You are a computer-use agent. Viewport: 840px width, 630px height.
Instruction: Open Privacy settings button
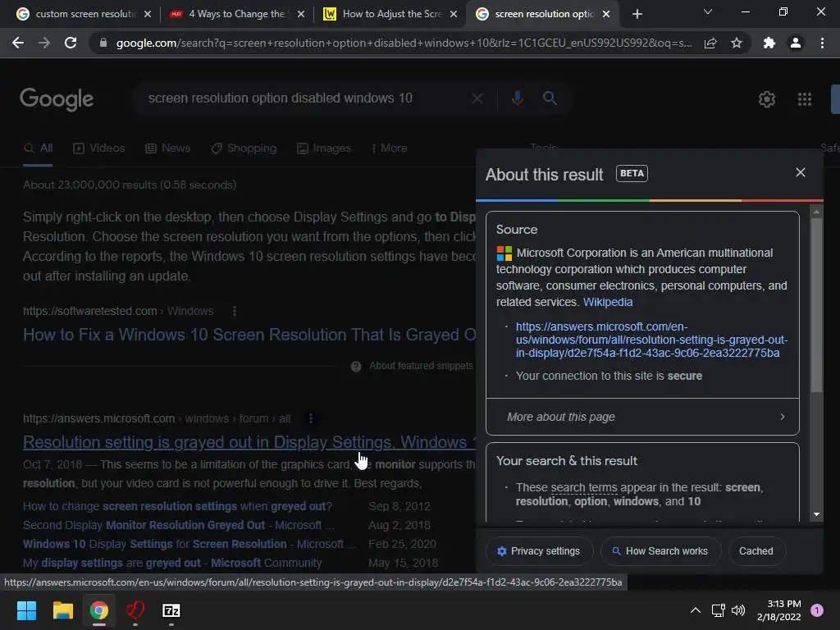[539, 551]
